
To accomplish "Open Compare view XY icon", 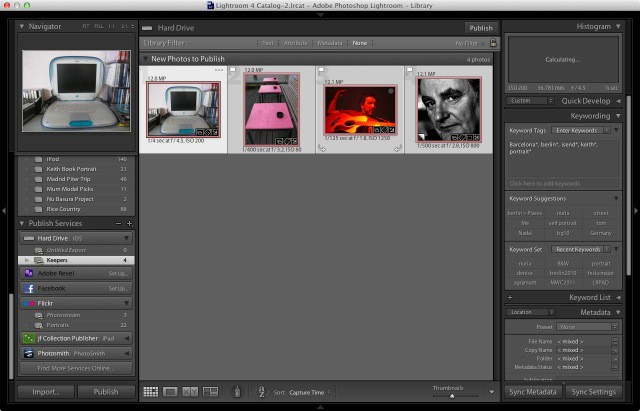I will point(190,392).
